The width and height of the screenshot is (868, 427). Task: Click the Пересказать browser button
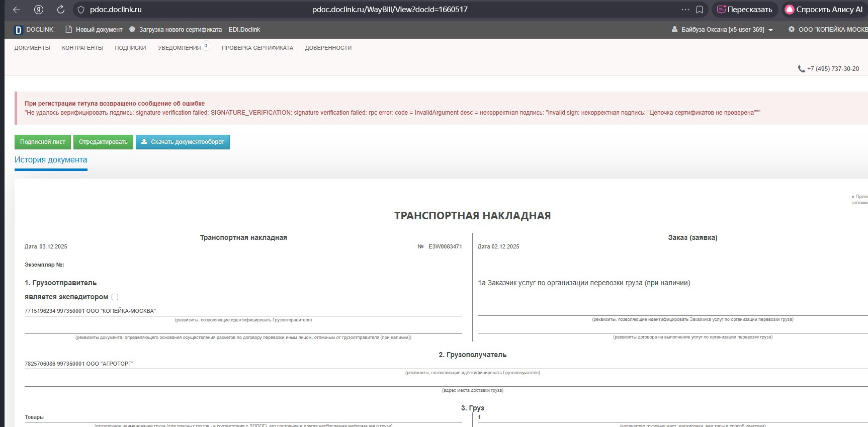tap(745, 10)
